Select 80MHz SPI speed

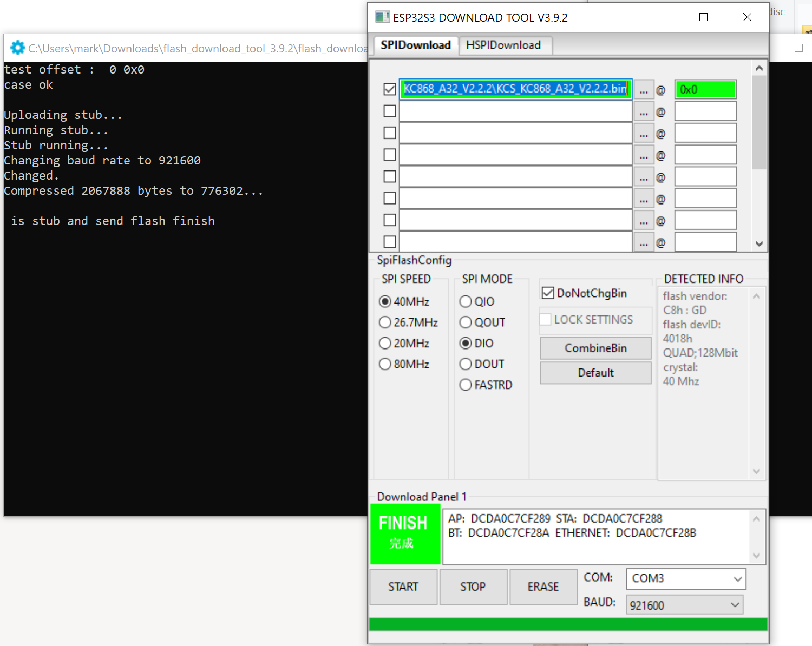point(385,364)
